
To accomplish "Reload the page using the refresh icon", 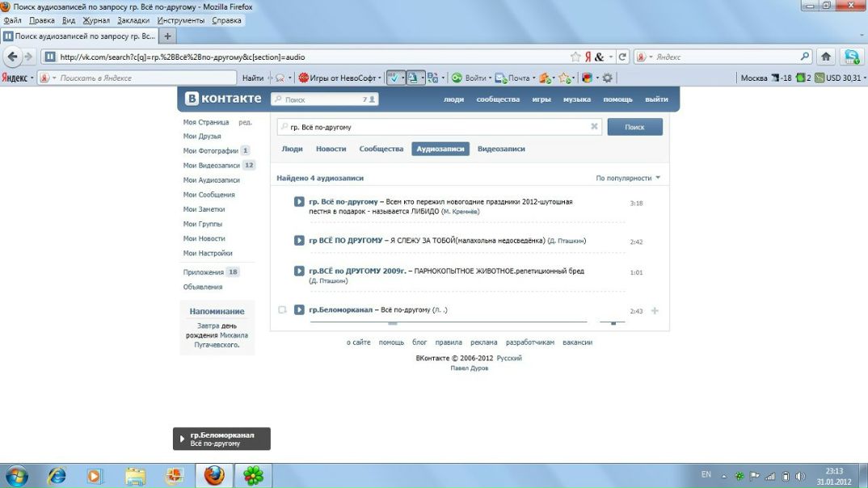I will click(x=622, y=57).
